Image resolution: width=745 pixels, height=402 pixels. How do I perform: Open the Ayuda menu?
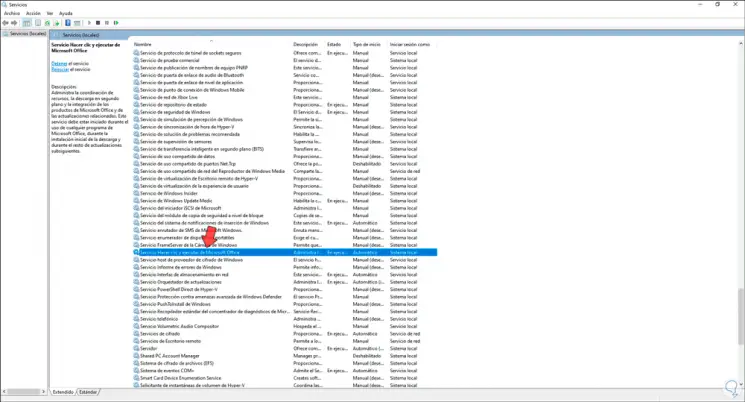pos(66,13)
